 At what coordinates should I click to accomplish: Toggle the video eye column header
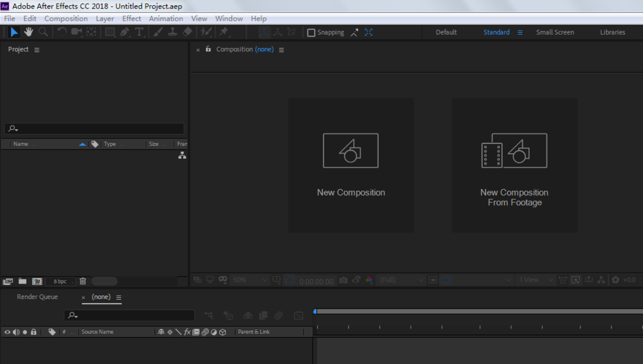click(x=7, y=332)
